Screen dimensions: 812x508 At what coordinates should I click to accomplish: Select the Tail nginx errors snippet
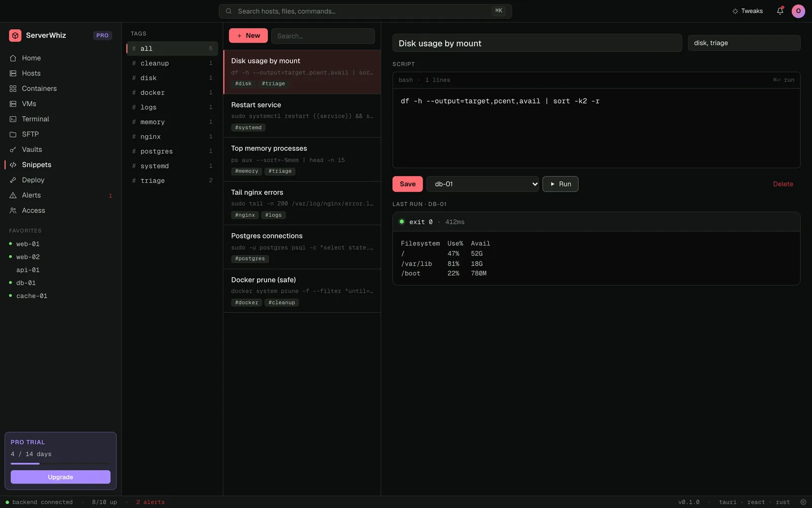pos(302,203)
